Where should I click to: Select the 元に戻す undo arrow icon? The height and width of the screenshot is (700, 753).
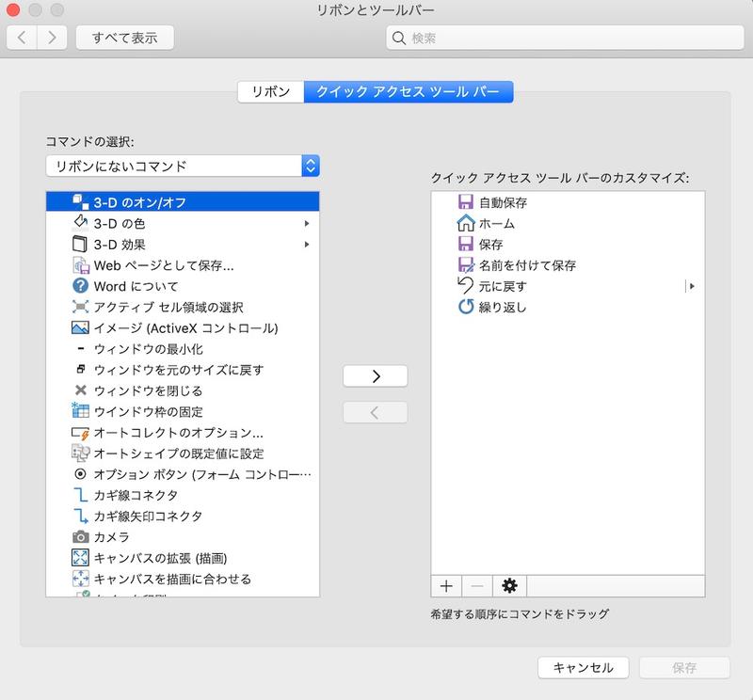465,285
